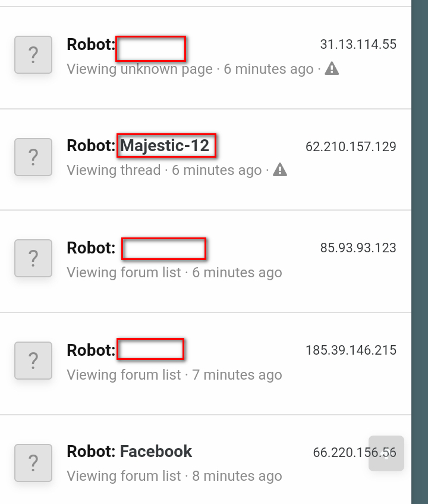Viewport: 428px width, 504px height.
Task: Select the IP address 31.13.114.55
Action: click(357, 43)
